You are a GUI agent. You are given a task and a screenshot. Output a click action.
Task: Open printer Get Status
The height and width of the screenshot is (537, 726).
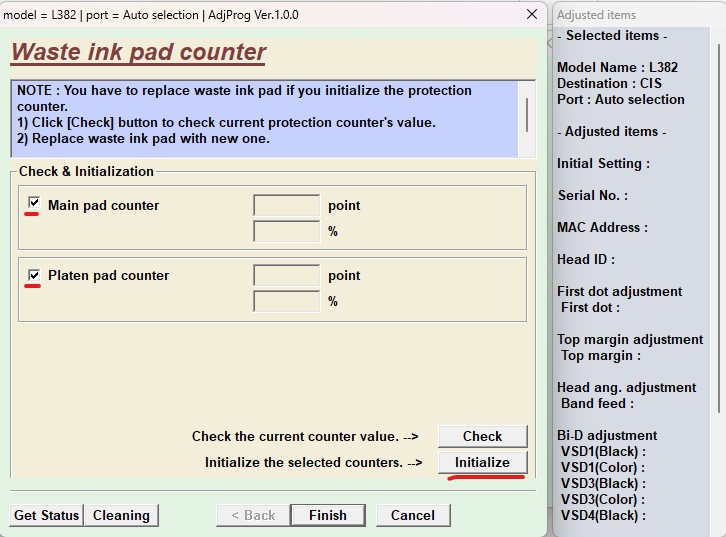(46, 515)
